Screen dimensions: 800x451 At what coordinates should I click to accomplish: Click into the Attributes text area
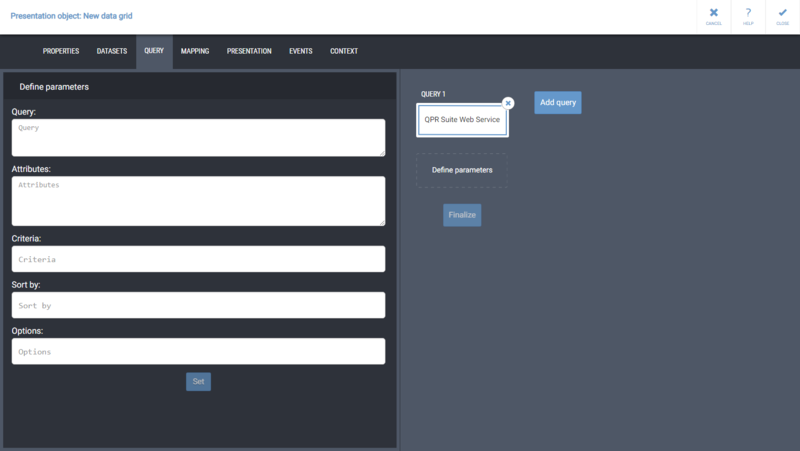[198, 200]
